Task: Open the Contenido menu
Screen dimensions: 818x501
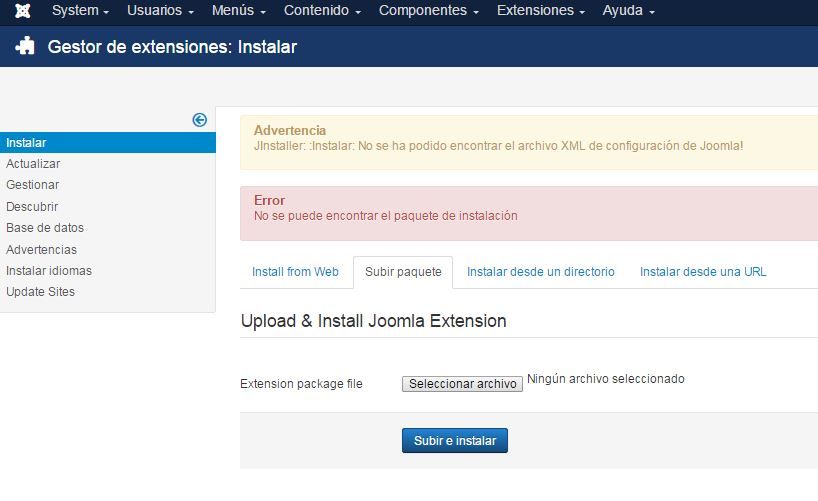Action: coord(322,10)
